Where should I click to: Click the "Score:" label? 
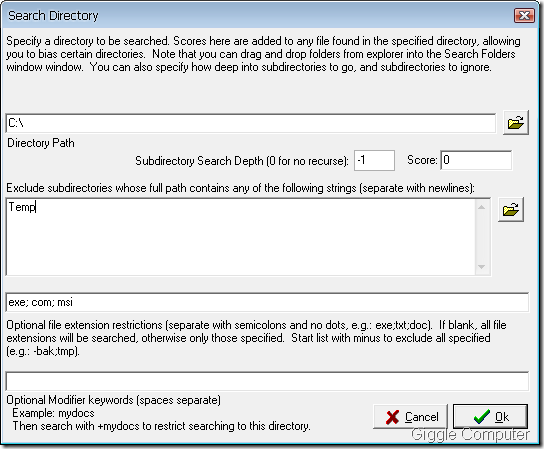click(422, 160)
